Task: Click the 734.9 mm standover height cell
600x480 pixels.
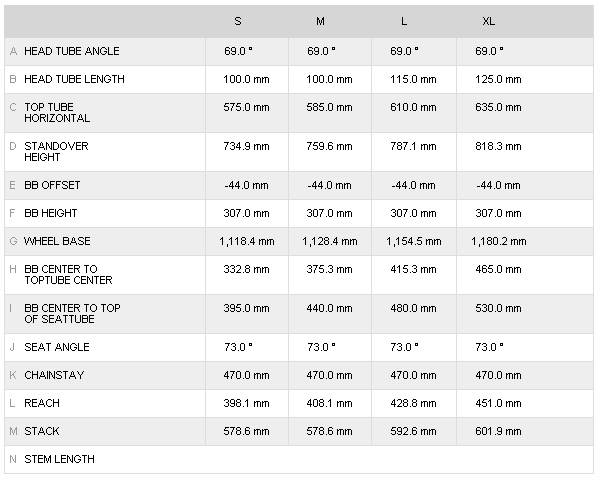Action: [x=245, y=146]
